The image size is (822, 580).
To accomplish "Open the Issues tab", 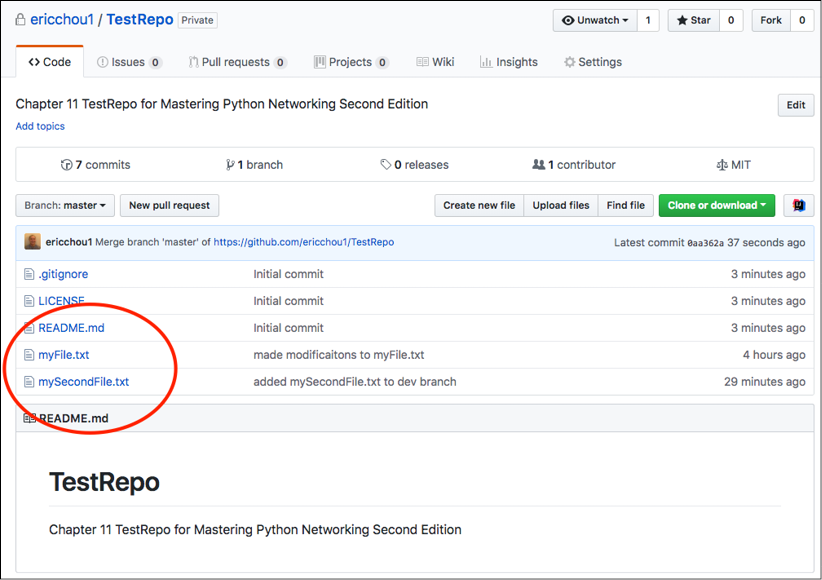I will click(129, 62).
